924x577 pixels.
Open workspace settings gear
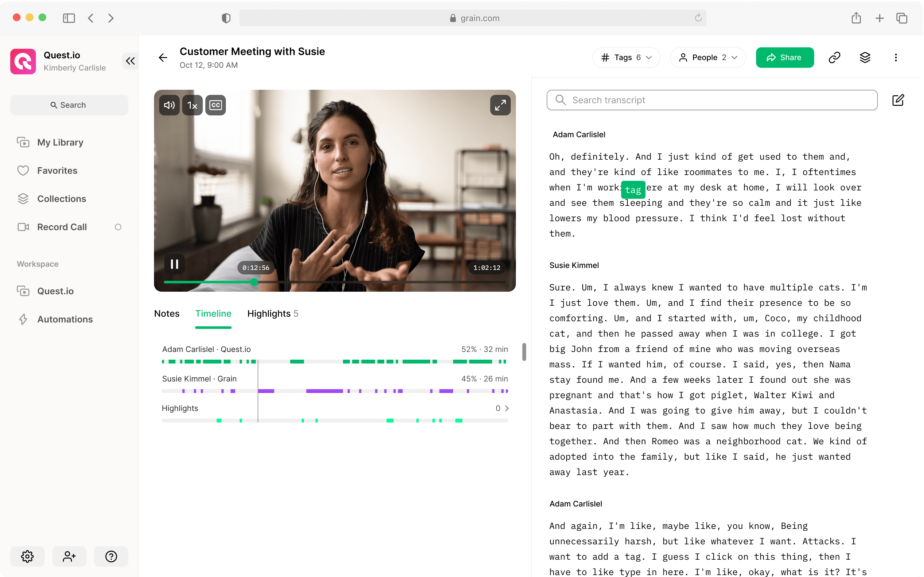point(27,556)
